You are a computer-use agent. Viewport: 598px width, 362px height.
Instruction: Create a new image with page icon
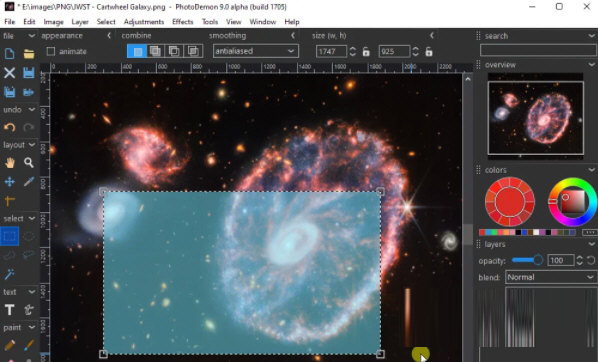pyautogui.click(x=10, y=53)
